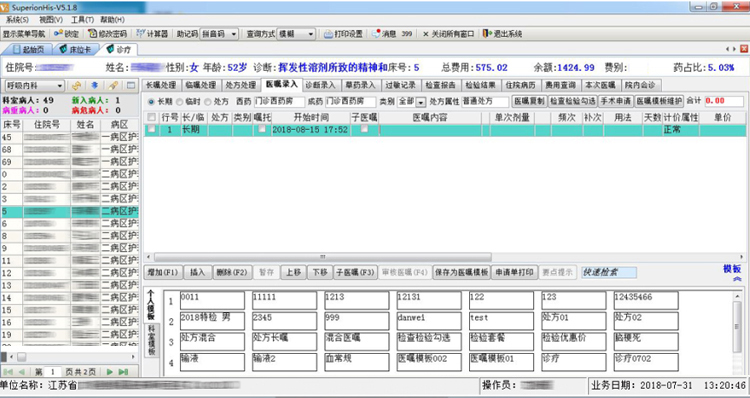
Task: Select the 2018特检 男 template box
Action: (x=212, y=321)
